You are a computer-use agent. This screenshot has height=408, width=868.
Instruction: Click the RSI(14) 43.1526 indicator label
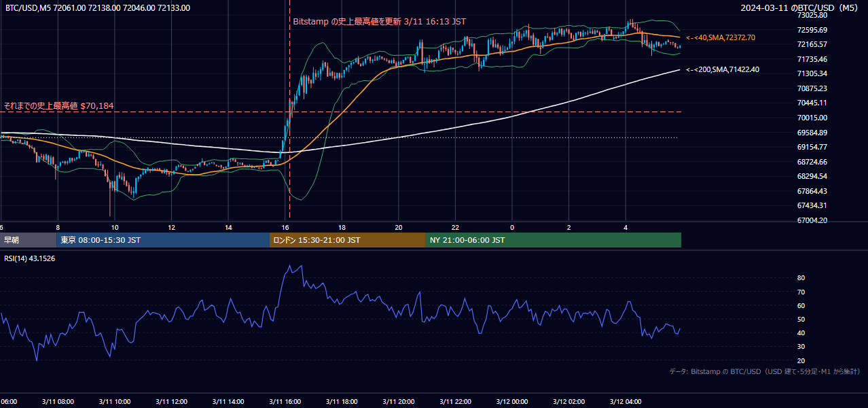click(30, 258)
